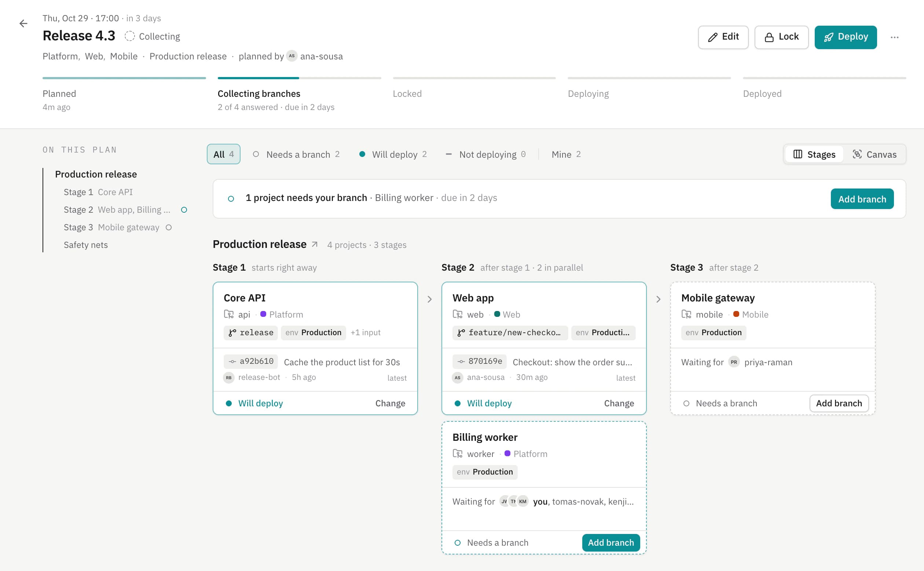Screen dimensions: 924x571
Task: Change Web app deployment choice
Action: (619, 403)
